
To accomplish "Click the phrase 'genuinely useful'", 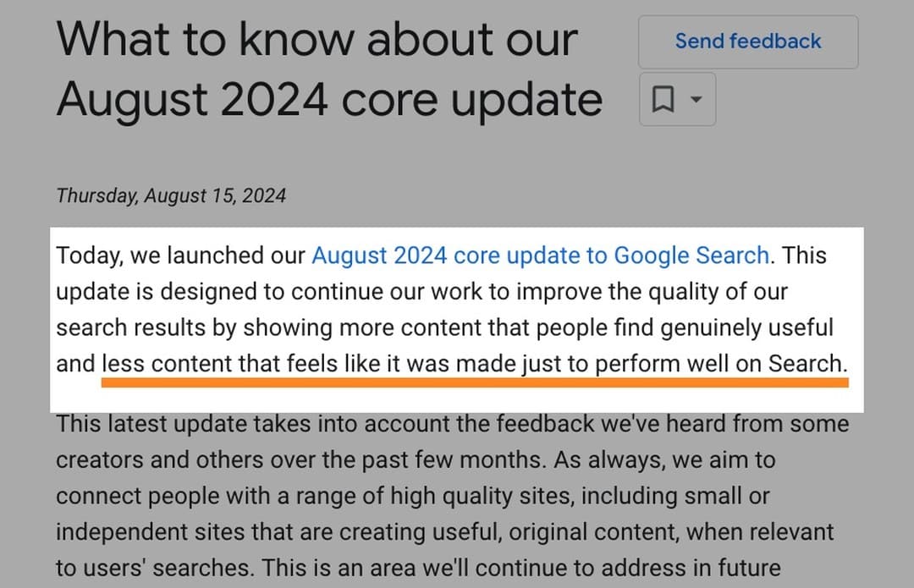I will 746,327.
